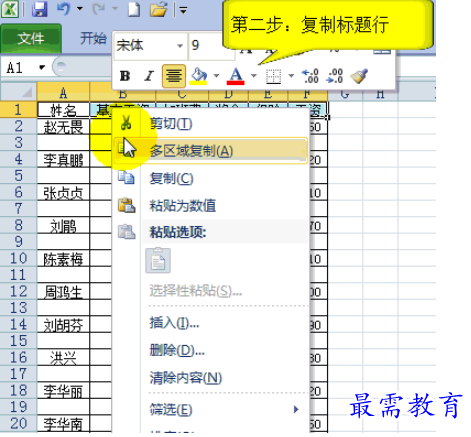Choose 粘贴为数值 in context menu

[x=211, y=205]
